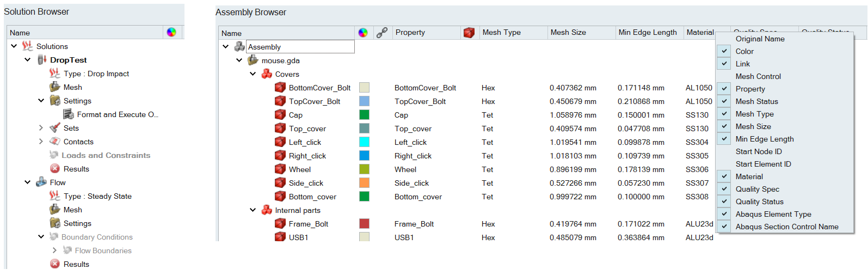Select Start Node ID menu entry
The width and height of the screenshot is (868, 275).
[x=758, y=151]
